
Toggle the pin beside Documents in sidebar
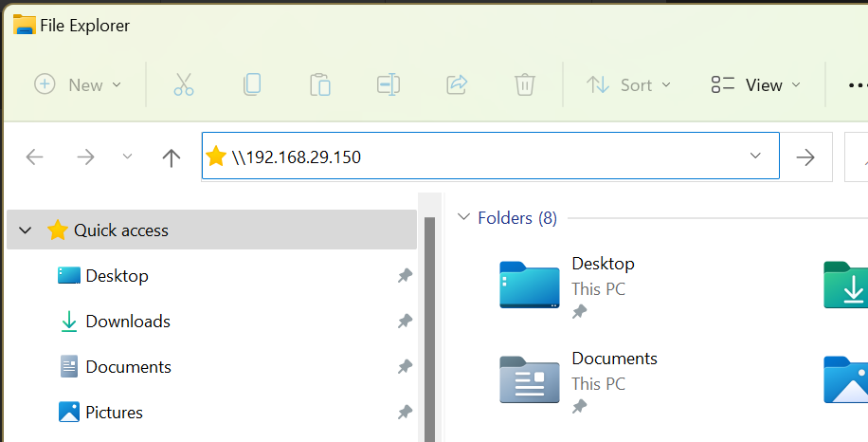[405, 366]
